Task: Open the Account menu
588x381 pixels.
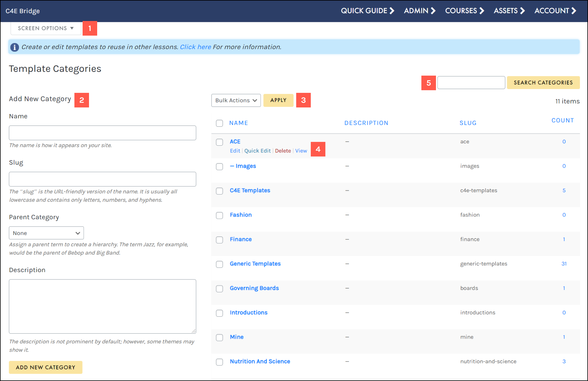Action: (555, 11)
